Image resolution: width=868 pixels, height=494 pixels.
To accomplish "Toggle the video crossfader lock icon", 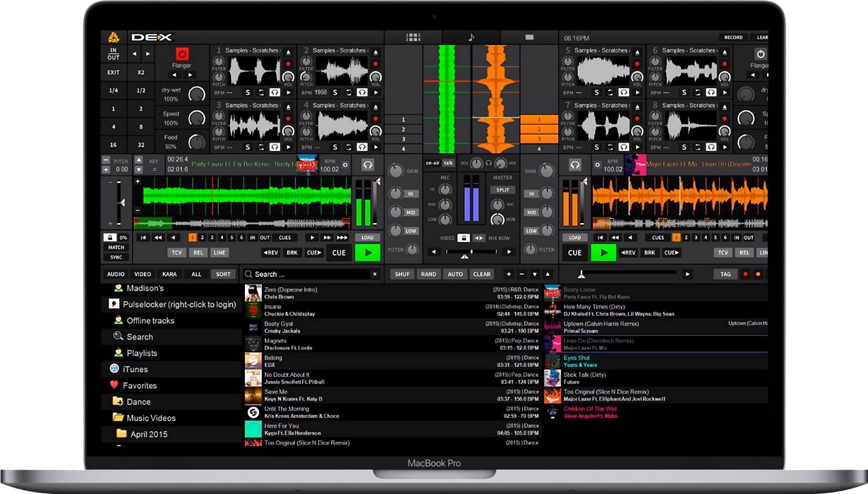I will [x=463, y=238].
